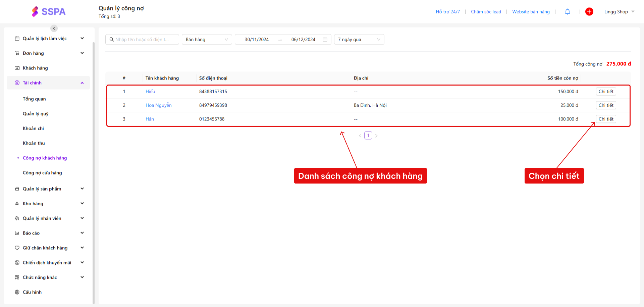Open Tổng quan menu item
This screenshot has height=307, width=644.
(34, 99)
